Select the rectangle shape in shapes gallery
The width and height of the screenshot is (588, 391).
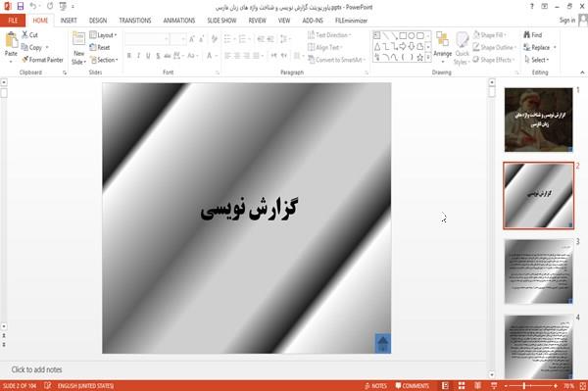tap(403, 35)
